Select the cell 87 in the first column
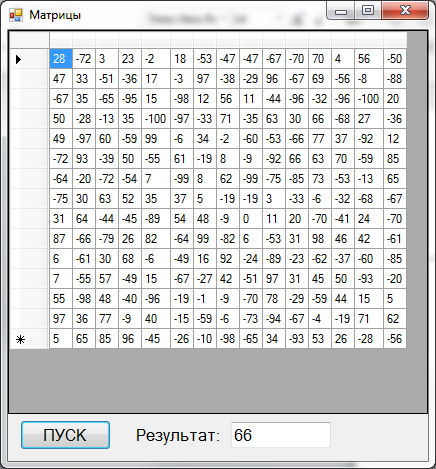Viewport: 436px width, 469px height. [x=61, y=239]
